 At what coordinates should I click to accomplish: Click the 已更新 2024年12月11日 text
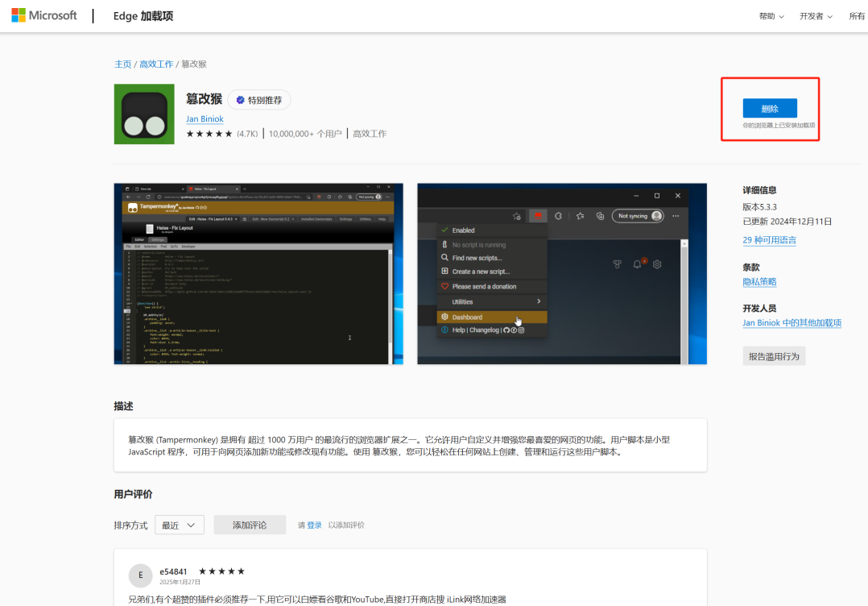787,221
